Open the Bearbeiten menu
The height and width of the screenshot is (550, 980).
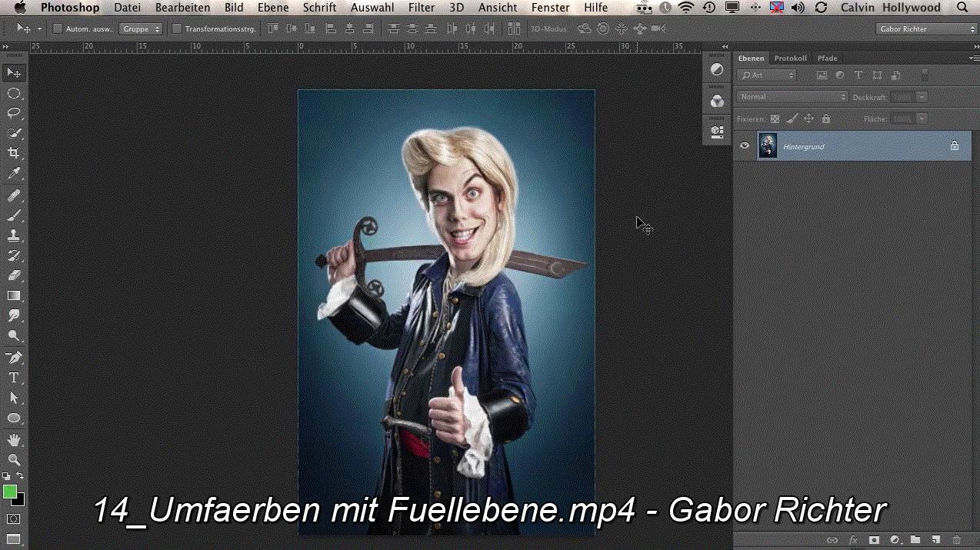pos(182,8)
